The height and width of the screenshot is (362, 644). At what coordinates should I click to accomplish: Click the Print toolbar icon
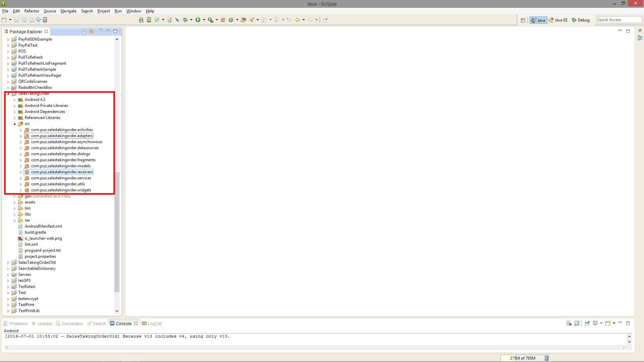coord(32,20)
